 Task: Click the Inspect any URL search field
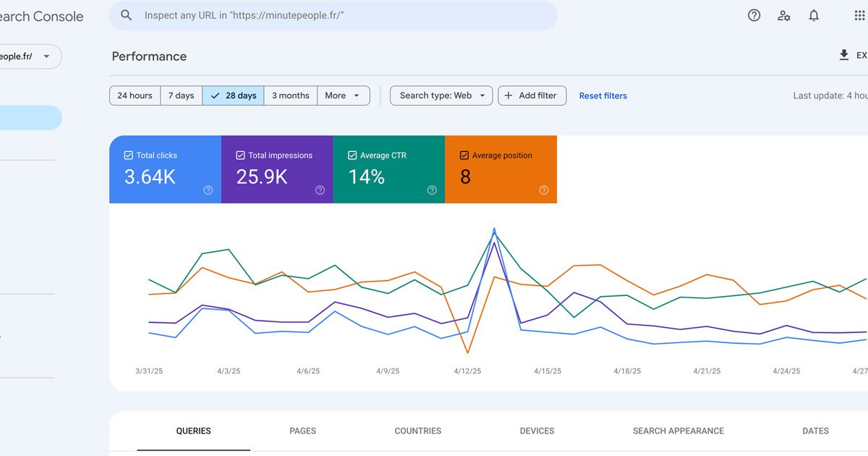tap(340, 15)
